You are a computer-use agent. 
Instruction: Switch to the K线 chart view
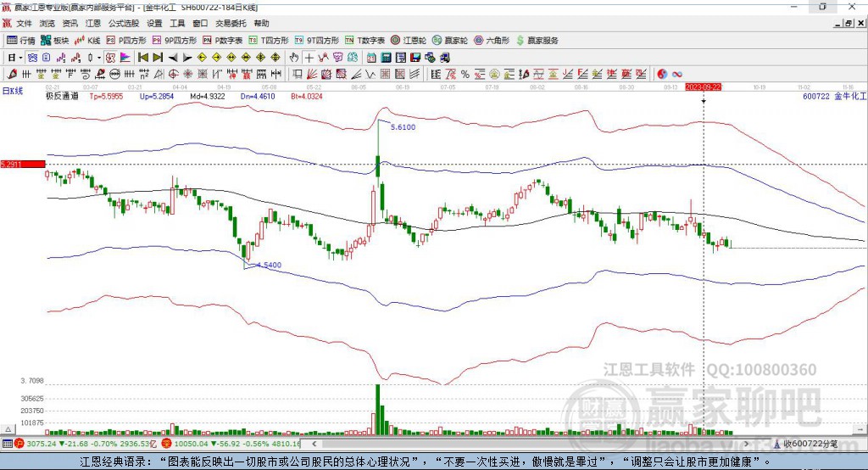coord(87,41)
